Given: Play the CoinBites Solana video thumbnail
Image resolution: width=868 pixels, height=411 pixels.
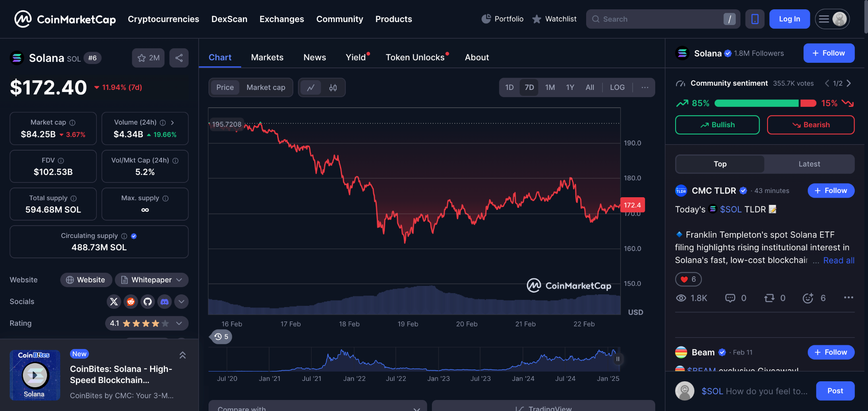Looking at the screenshot, I should pos(35,375).
